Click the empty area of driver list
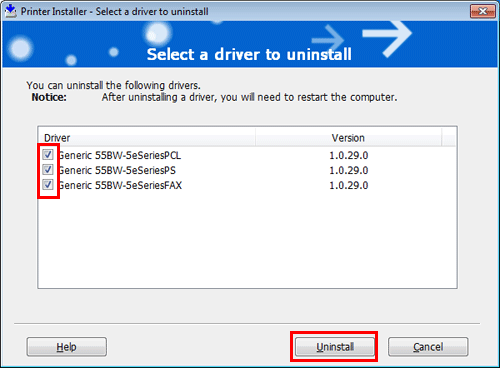Viewport: 500px width, 368px height. [x=247, y=240]
